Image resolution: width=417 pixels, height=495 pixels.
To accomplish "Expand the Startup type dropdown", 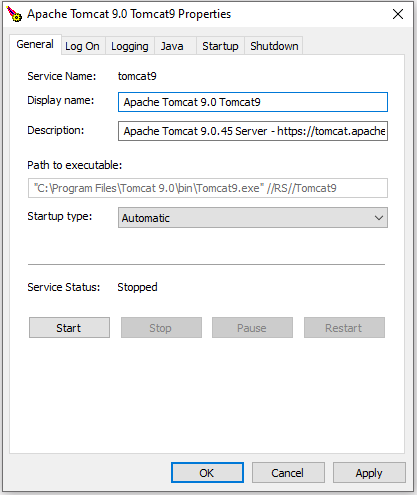I will 253,218.
